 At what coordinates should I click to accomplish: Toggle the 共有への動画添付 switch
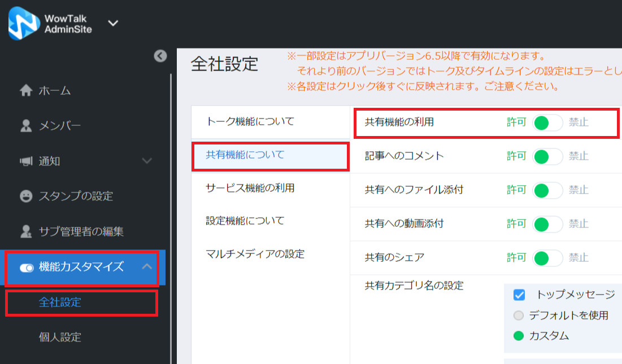547,224
